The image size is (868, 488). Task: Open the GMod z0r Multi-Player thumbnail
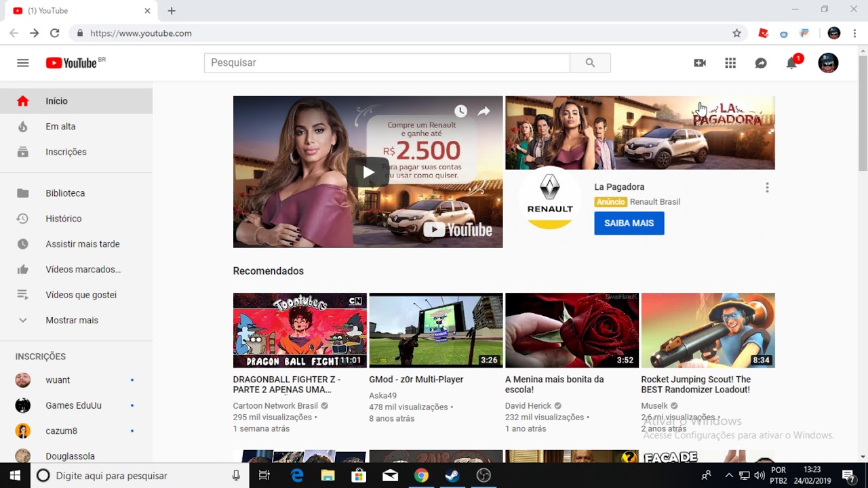click(436, 330)
